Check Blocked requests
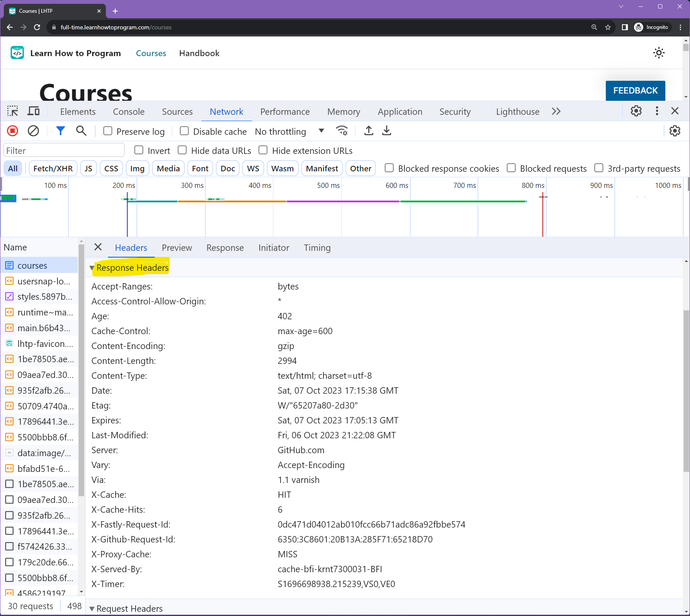Screen dimensions: 690x616 pos(511,168)
